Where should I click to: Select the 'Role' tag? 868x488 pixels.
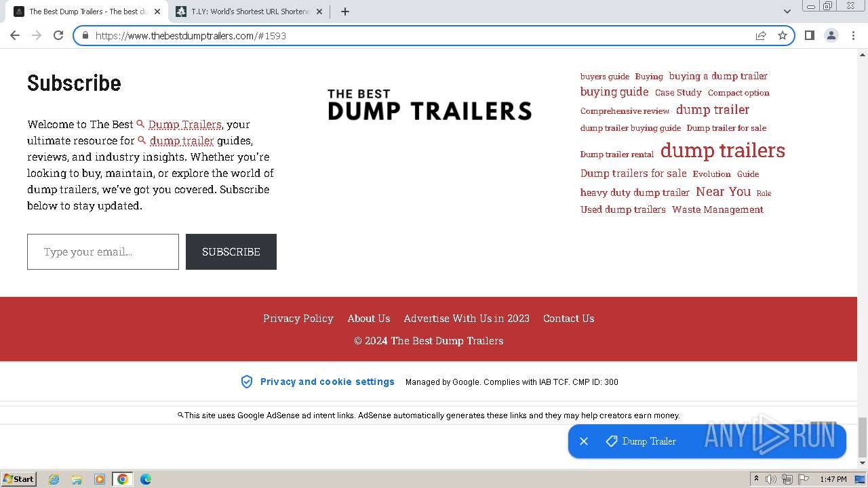click(x=764, y=193)
